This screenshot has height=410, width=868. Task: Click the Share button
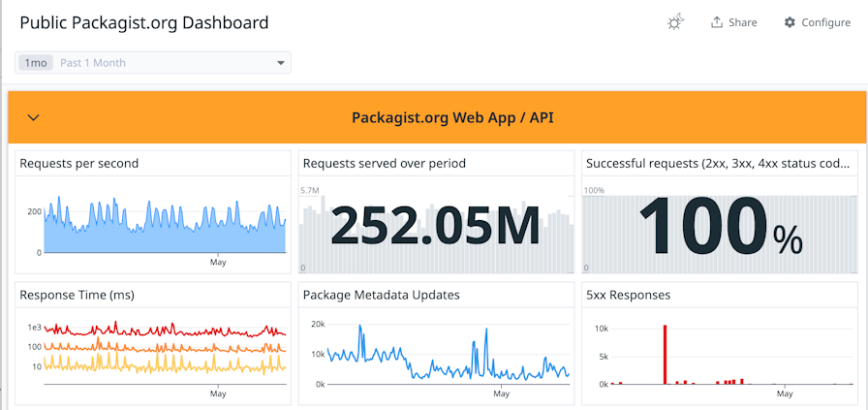tap(733, 22)
